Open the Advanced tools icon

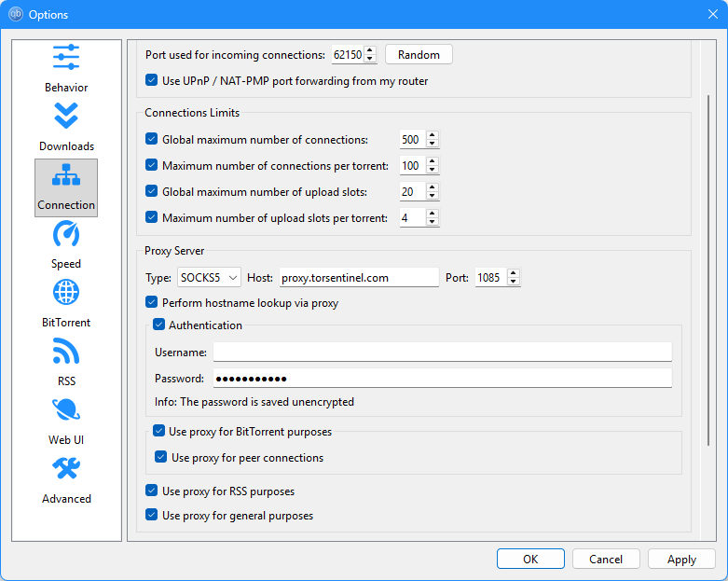click(x=66, y=468)
